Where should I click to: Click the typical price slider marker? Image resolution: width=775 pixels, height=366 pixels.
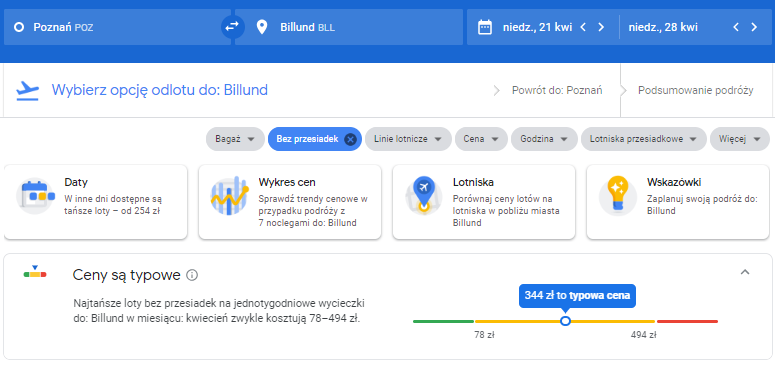pos(565,321)
